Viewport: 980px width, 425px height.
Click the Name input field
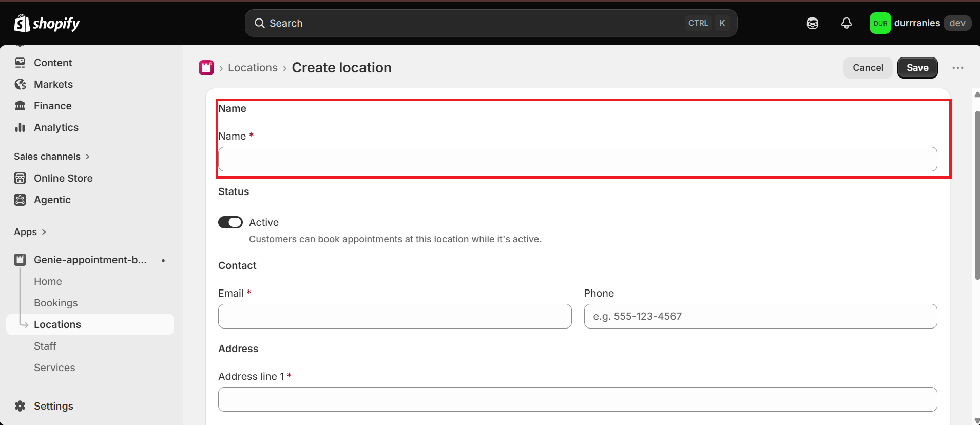[578, 159]
